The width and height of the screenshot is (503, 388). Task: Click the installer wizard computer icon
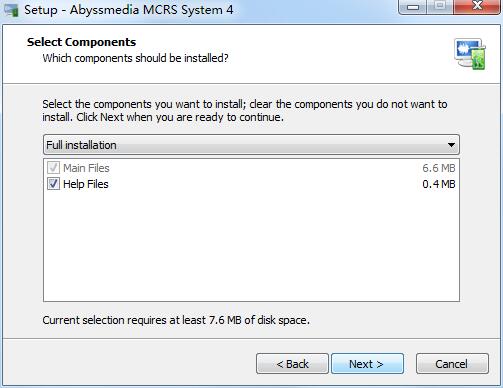(x=470, y=54)
